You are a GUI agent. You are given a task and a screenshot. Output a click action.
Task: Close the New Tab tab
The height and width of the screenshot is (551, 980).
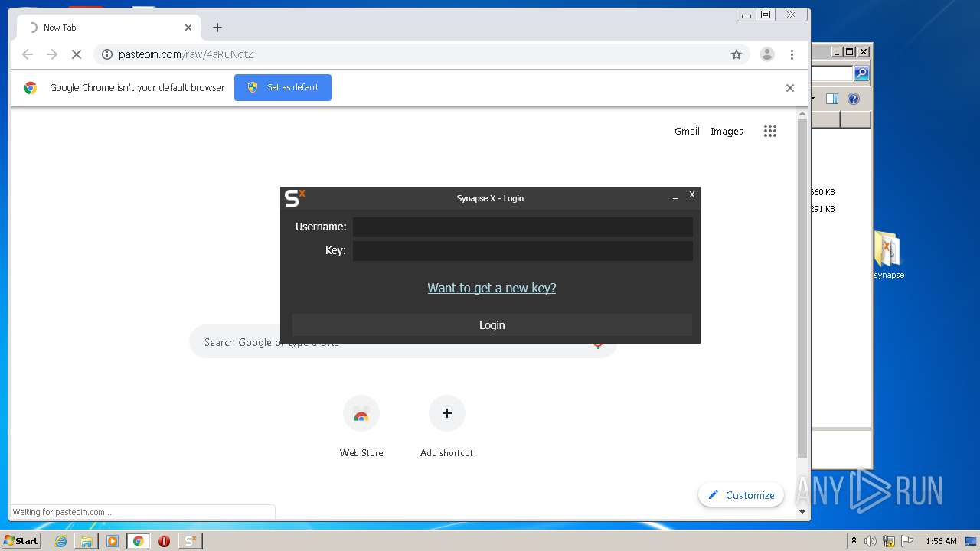click(188, 28)
